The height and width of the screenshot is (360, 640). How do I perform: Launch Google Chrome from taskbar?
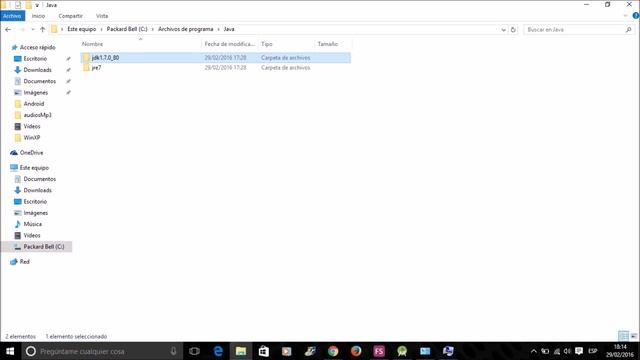[x=333, y=351]
